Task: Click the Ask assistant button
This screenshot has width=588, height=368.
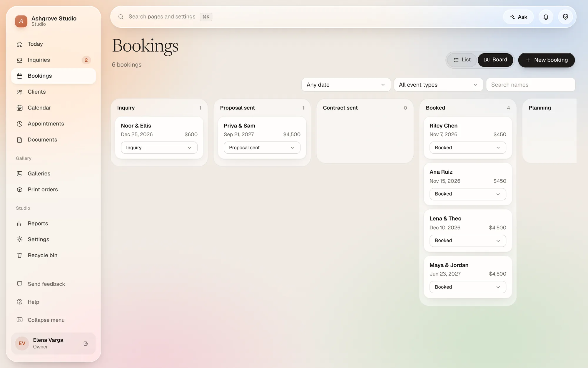Action: tap(518, 17)
